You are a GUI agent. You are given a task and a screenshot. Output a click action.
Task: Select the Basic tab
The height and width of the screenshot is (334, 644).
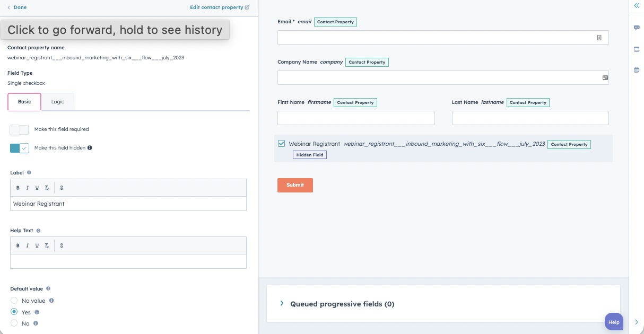pos(24,102)
